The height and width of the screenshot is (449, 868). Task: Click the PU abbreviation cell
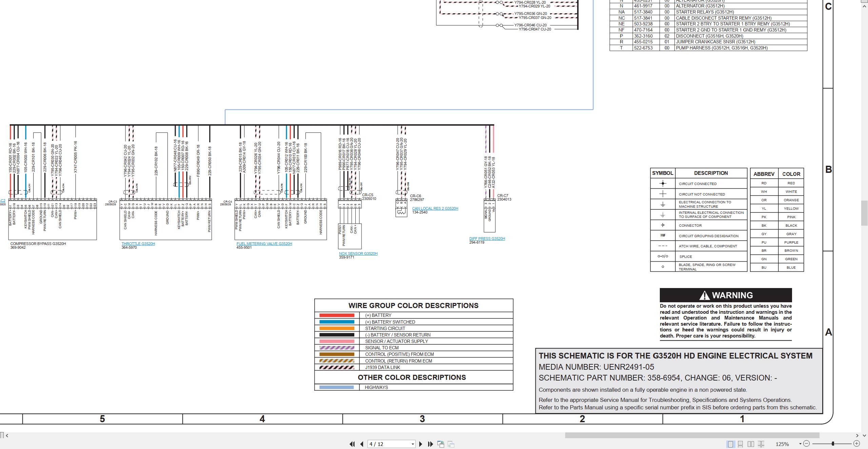tap(764, 242)
